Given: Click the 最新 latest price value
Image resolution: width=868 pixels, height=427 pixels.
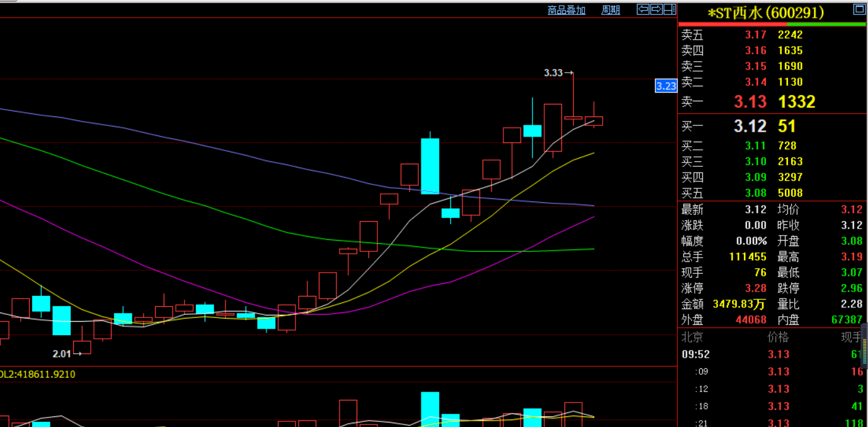Looking at the screenshot, I should click(756, 210).
